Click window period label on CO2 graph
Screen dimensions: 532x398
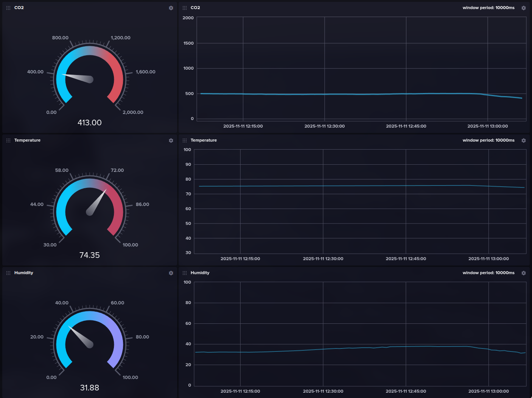tap(488, 8)
